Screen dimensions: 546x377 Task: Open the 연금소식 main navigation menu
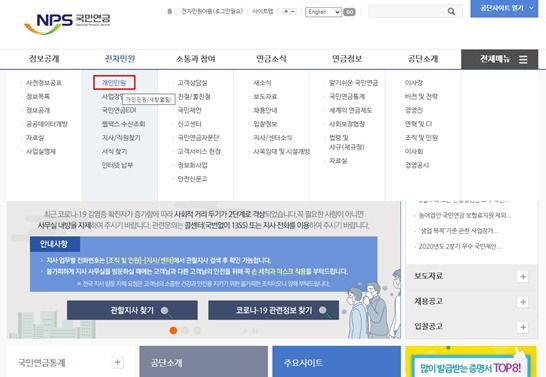[x=271, y=59]
